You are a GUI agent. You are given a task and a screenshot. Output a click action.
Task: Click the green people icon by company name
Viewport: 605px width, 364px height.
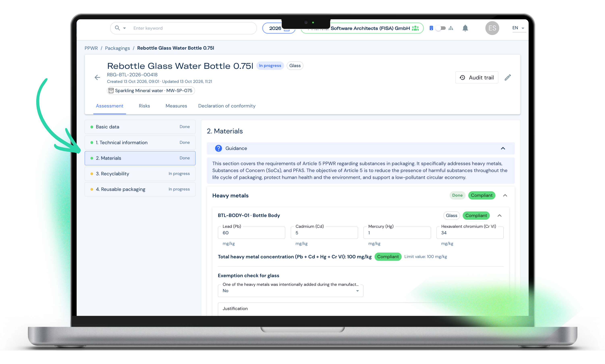pyautogui.click(x=415, y=28)
